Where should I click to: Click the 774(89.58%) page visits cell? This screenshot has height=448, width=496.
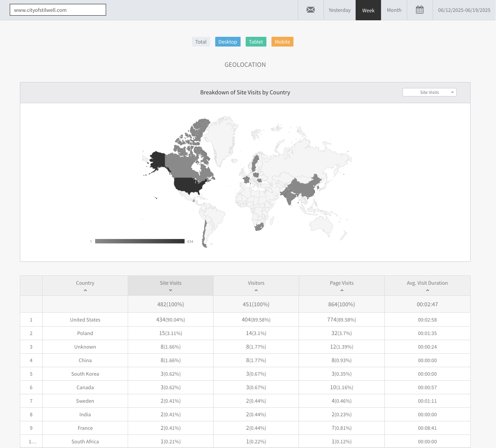click(x=342, y=319)
